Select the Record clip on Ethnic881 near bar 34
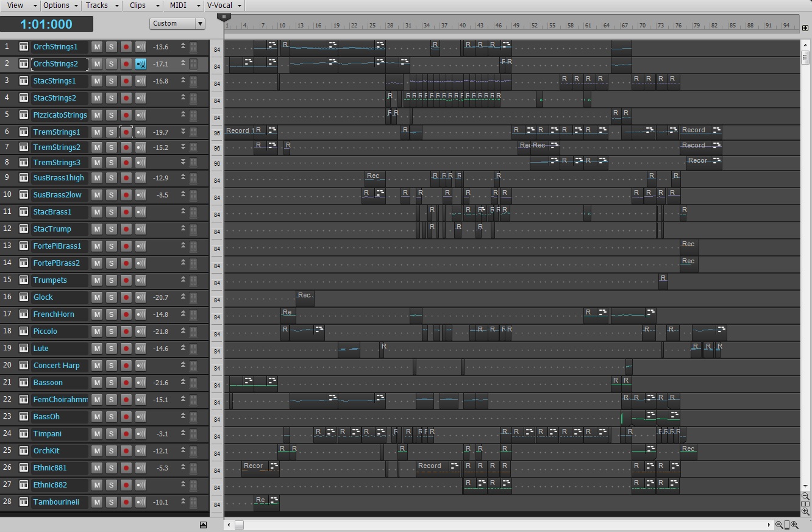Image resolution: width=812 pixels, height=532 pixels. 438,468
